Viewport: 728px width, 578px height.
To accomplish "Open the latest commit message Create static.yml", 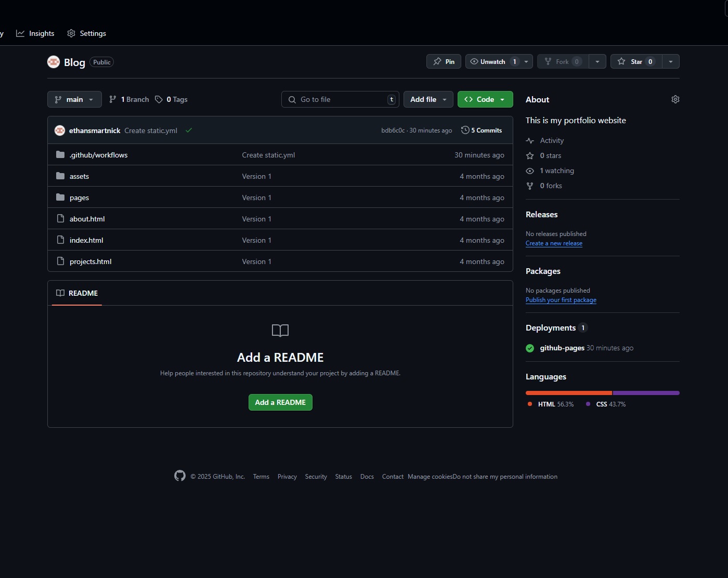I will [151, 130].
